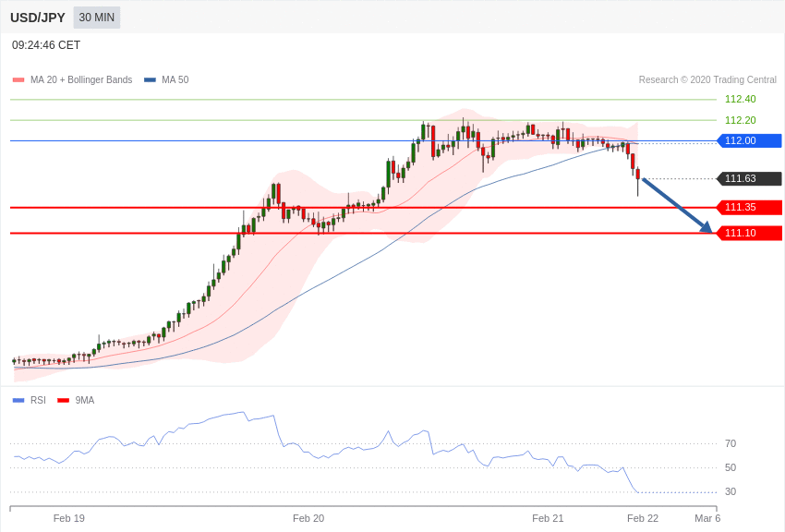Click the Research © 2020 Trading Central credit

click(707, 79)
